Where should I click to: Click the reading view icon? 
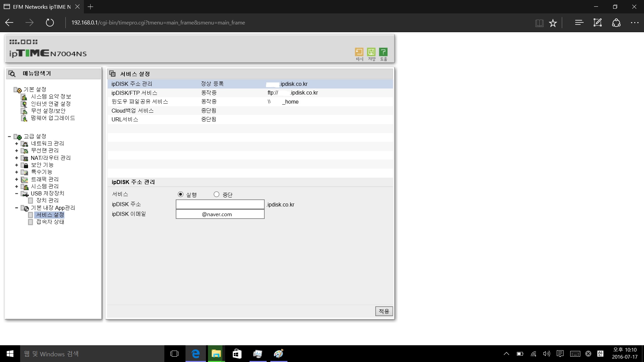(539, 23)
